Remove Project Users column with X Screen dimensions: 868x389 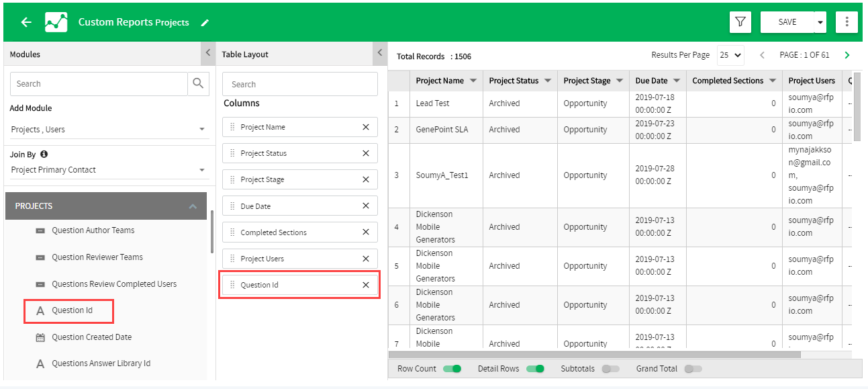coord(366,259)
